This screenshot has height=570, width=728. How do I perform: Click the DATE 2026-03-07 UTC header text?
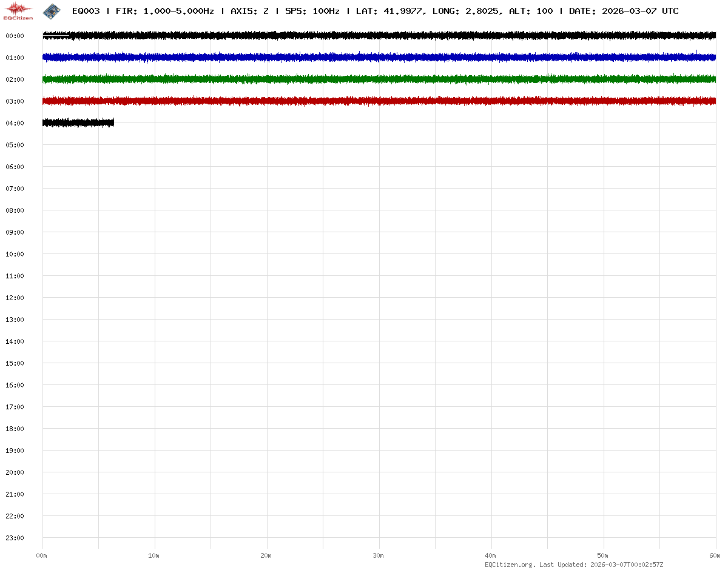click(x=624, y=11)
